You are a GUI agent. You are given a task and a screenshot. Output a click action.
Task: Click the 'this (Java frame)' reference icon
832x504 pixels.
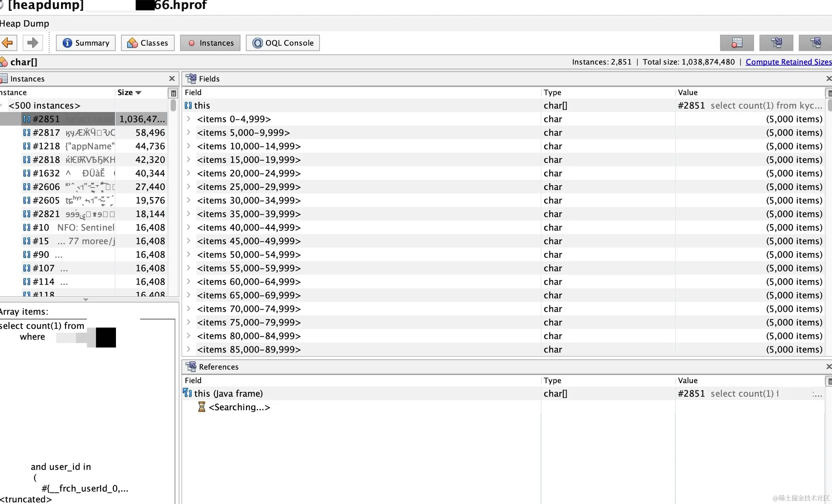click(187, 393)
